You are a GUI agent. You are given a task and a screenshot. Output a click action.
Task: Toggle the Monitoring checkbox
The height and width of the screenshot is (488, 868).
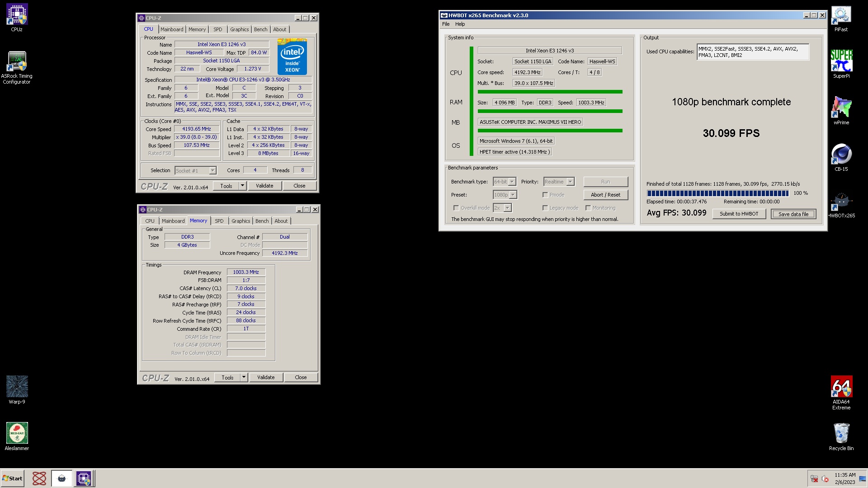pos(588,208)
